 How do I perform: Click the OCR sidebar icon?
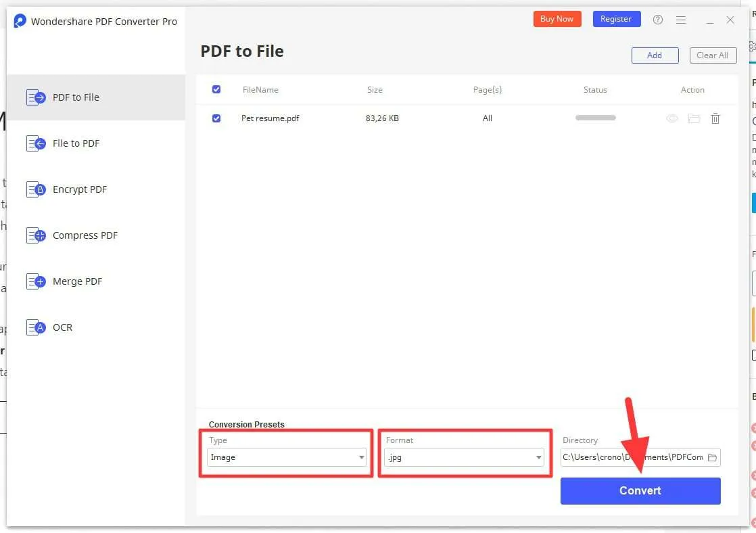[x=36, y=327]
